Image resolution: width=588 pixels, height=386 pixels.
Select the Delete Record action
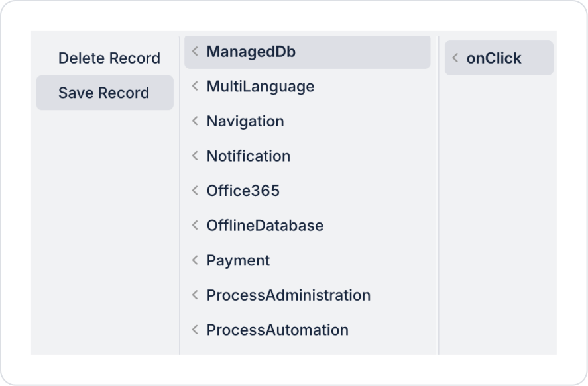[x=109, y=58]
